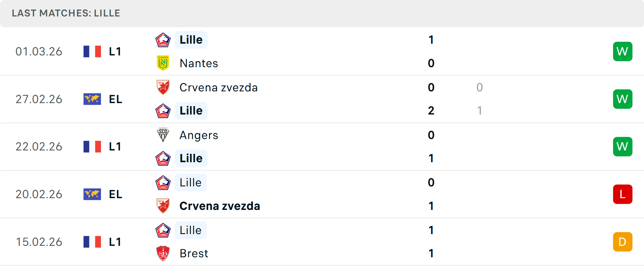Open the Brest team link
This screenshot has width=644, height=266.
pos(194,253)
